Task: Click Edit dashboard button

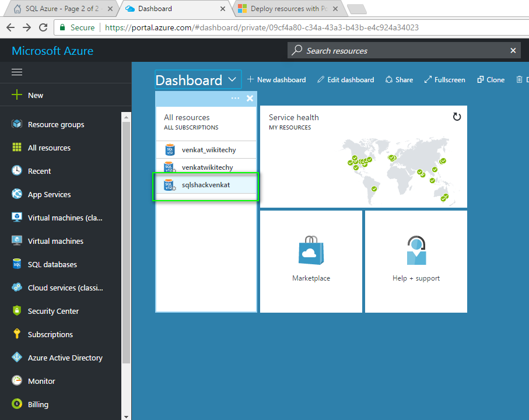Action: (345, 80)
